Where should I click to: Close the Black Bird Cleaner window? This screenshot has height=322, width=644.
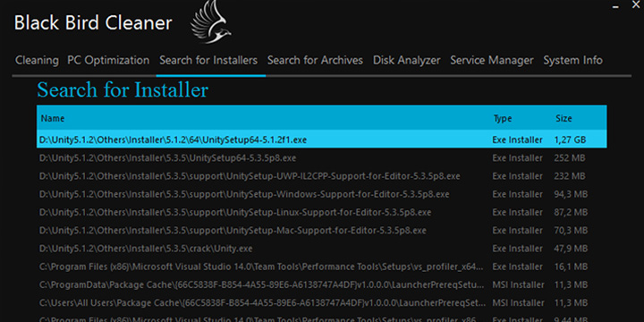point(636,5)
